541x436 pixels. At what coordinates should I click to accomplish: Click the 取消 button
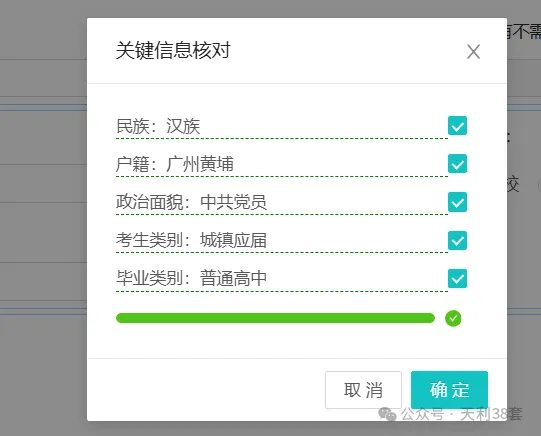pyautogui.click(x=363, y=390)
